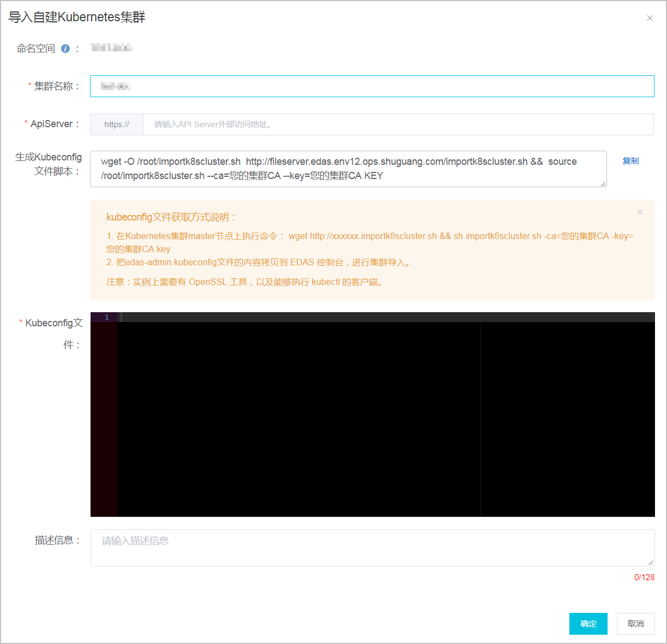Close the import Kubernetes cluster dialog
This screenshot has width=667, height=644.
pos(650,18)
